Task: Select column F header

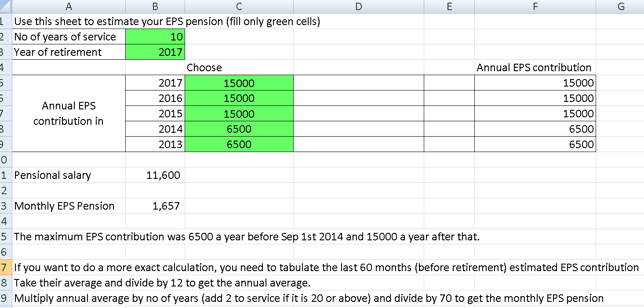Action: (535, 6)
